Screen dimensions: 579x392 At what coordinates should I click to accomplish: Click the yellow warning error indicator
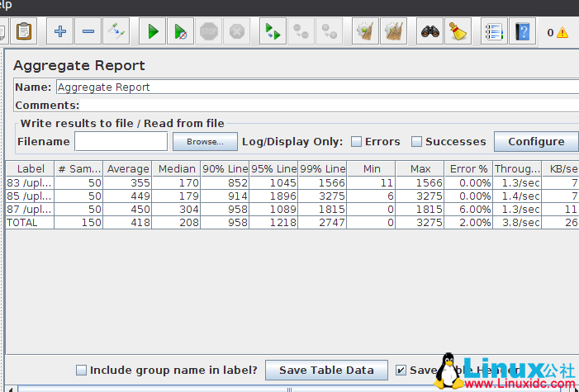coord(562,33)
